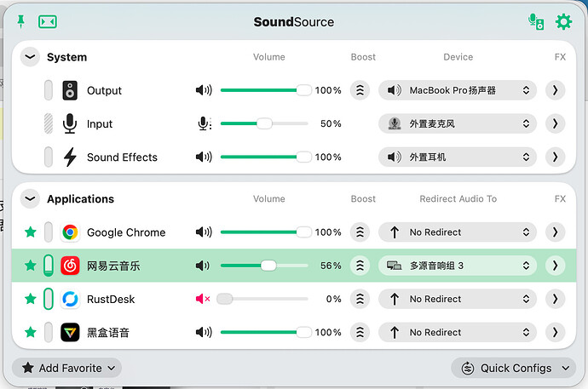Open the Input device dropdown 外置麦克风

click(458, 123)
